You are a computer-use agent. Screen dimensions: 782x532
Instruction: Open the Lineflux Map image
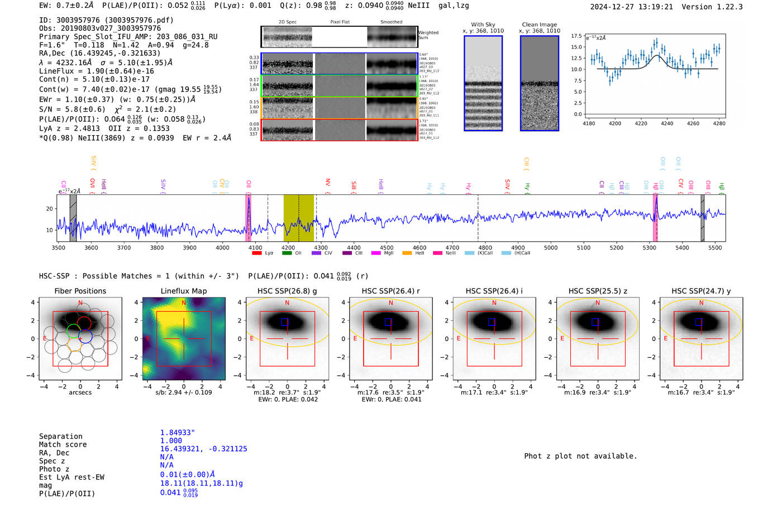[x=184, y=339]
